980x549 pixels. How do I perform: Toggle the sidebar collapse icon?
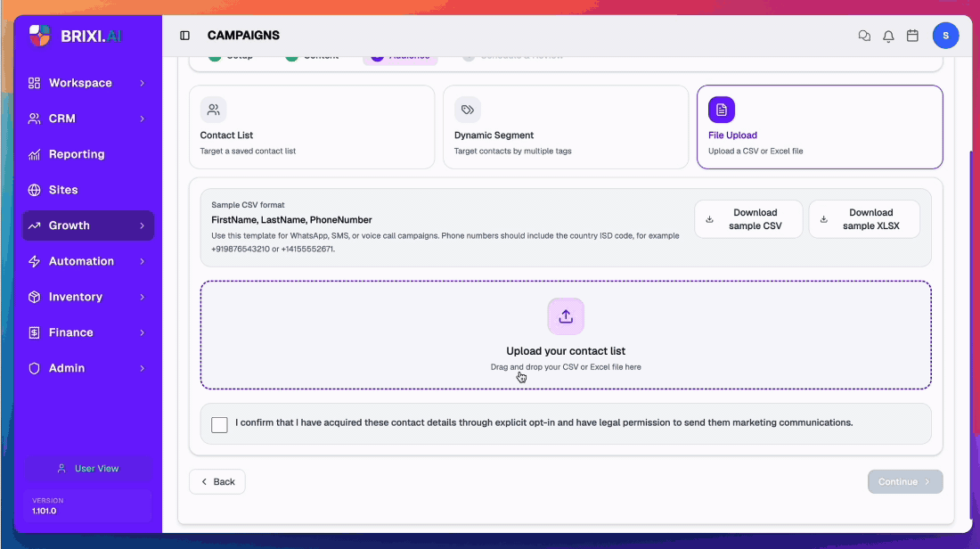[184, 36]
